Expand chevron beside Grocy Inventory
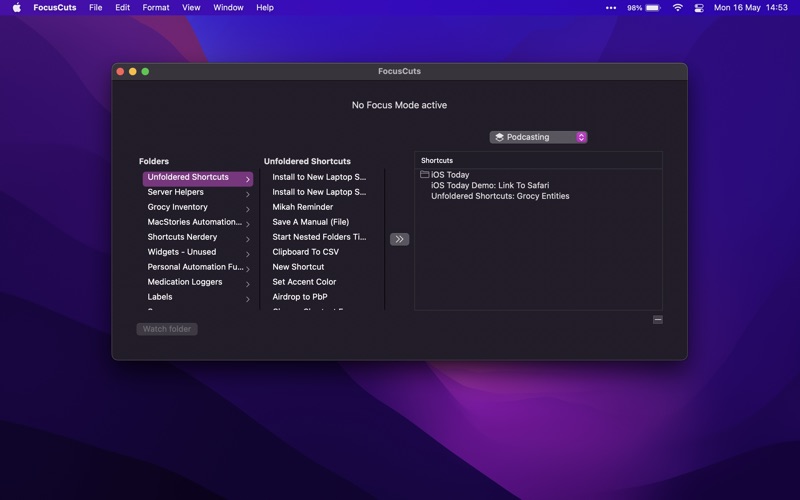 click(247, 209)
